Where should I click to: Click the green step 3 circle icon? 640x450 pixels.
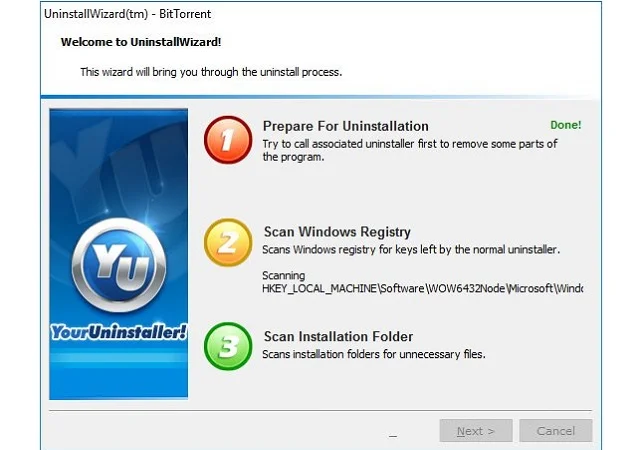click(x=228, y=346)
